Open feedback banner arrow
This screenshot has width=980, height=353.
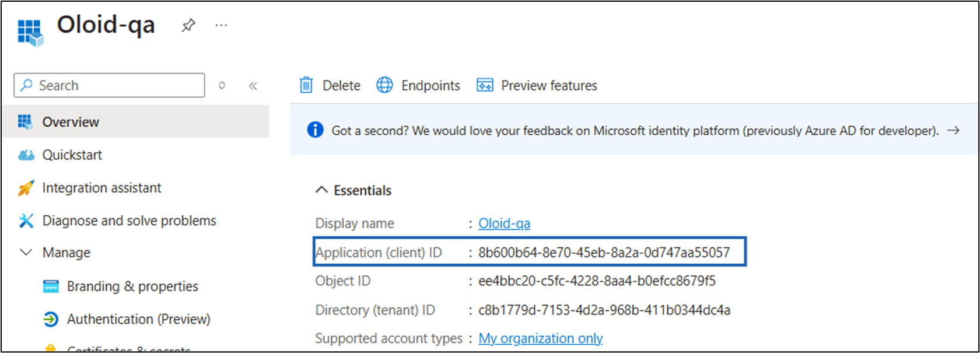coord(953,130)
